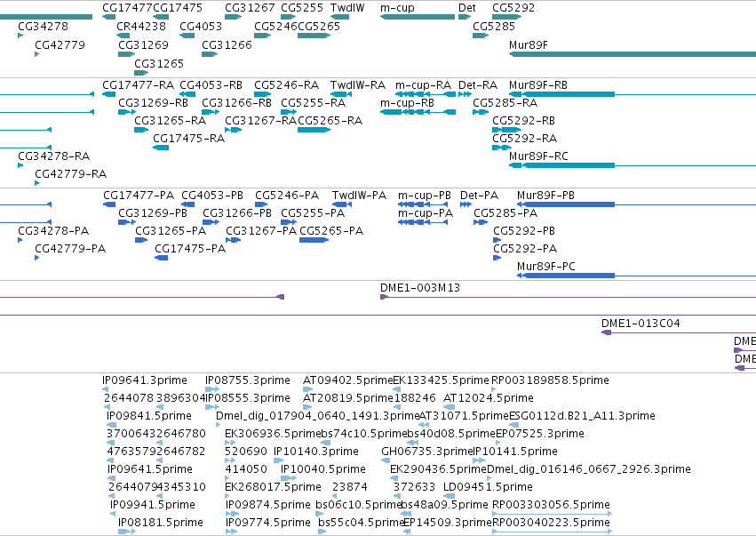Select the Mur89F gene bar

(633, 54)
